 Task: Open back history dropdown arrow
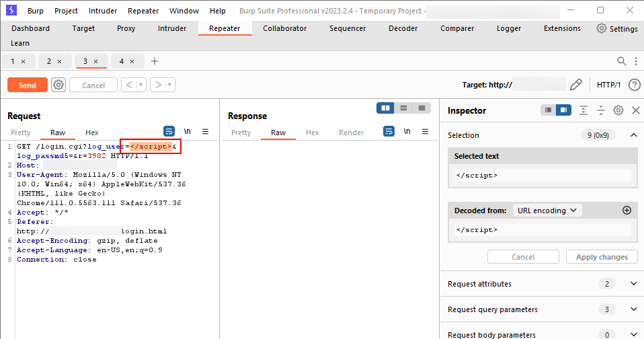(x=141, y=85)
